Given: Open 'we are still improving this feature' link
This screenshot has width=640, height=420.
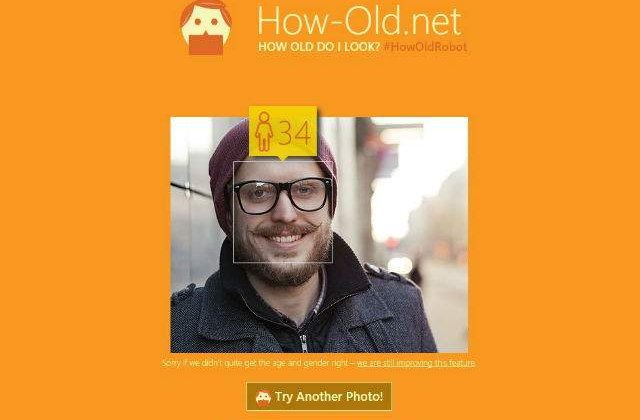Looking at the screenshot, I should point(416,363).
